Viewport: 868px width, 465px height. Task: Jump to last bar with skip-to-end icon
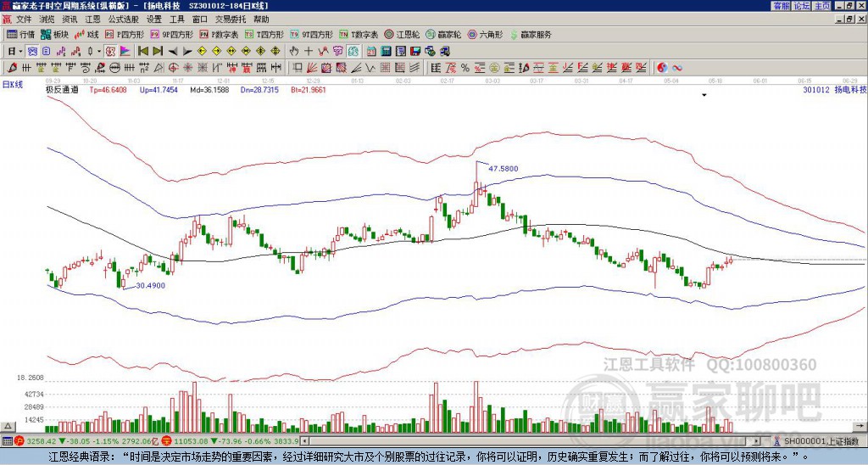(x=158, y=51)
